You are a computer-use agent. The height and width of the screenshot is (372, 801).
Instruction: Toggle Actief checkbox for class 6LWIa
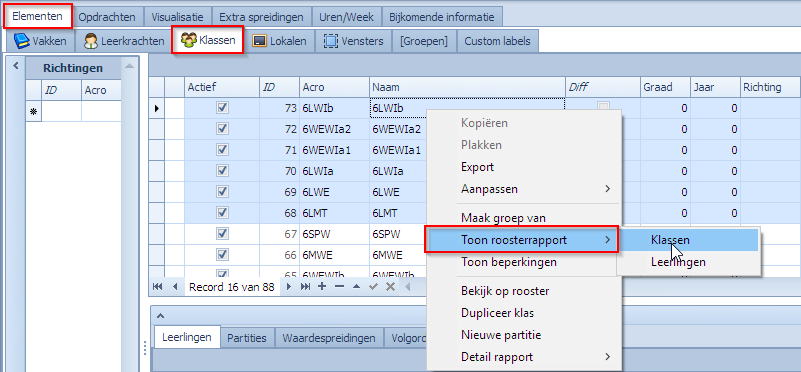point(222,171)
